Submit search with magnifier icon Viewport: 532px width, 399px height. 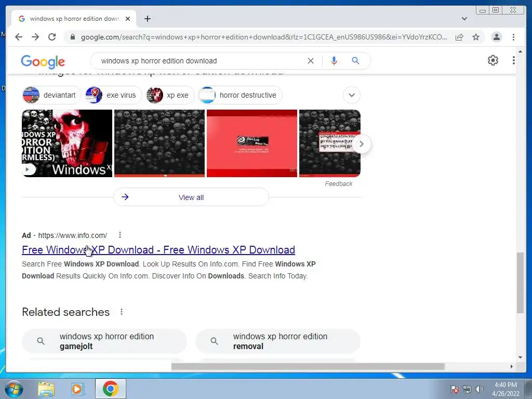(355, 61)
